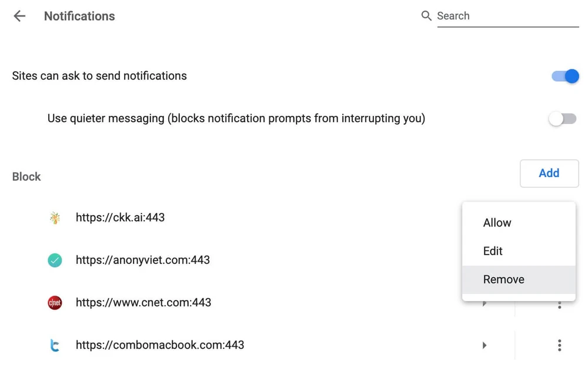
Task: Open more actions for combomacbook.com
Action: tap(559, 346)
